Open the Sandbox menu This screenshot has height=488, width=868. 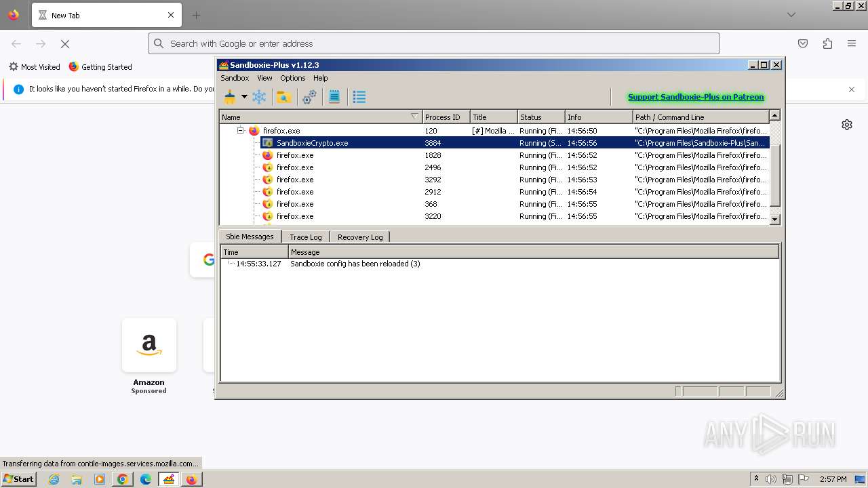point(235,78)
